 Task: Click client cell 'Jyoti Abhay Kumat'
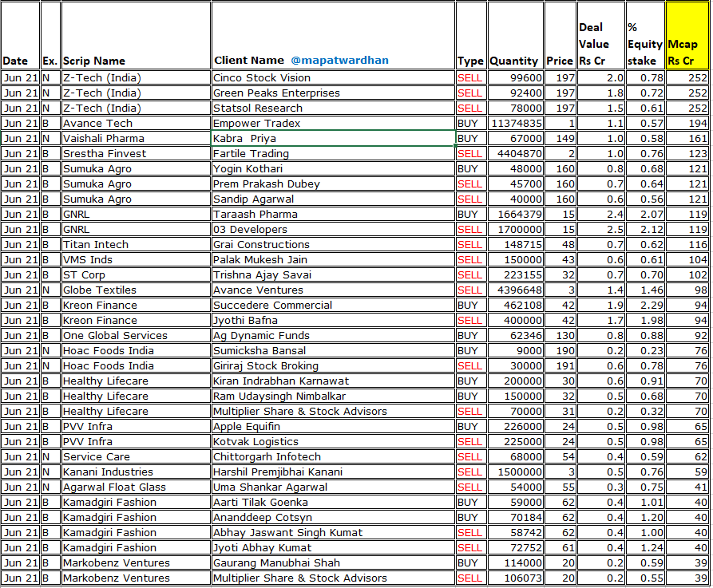tap(333, 547)
